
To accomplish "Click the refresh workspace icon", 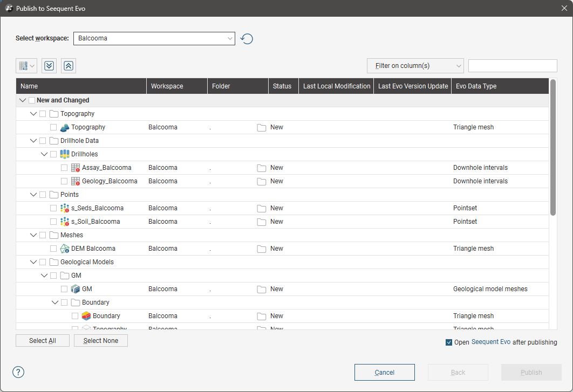I will click(x=247, y=39).
